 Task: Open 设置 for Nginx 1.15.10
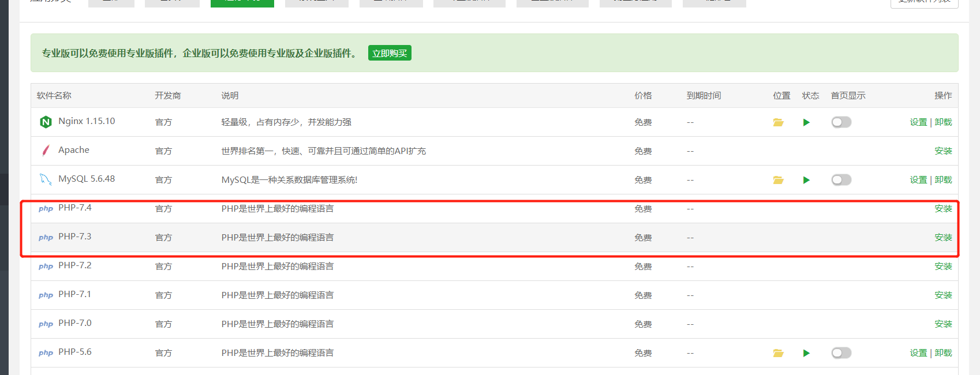(918, 122)
